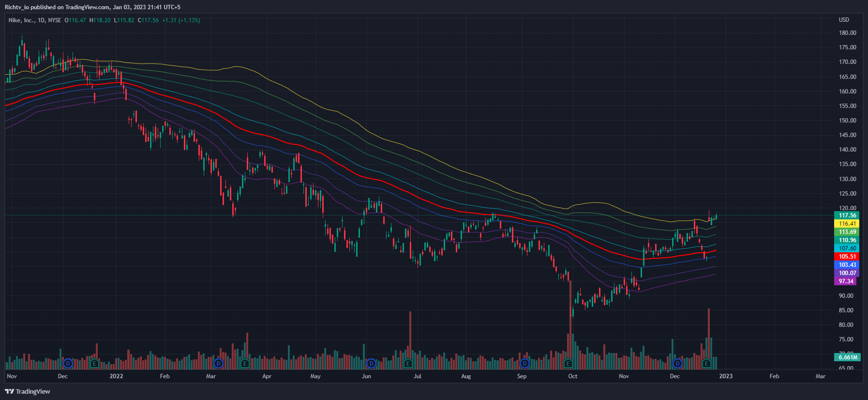Select the purple 100.07 price label
The width and height of the screenshot is (868, 400).
pos(847,273)
